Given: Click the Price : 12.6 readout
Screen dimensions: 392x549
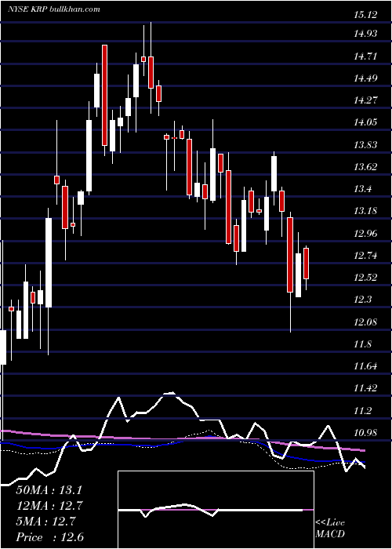Looking at the screenshot, I should pyautogui.click(x=49, y=537).
